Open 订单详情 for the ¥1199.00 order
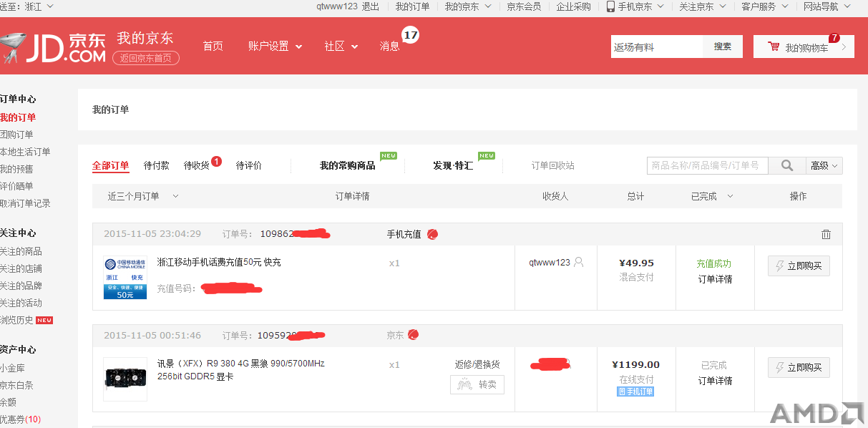The width and height of the screenshot is (868, 428). [716, 381]
